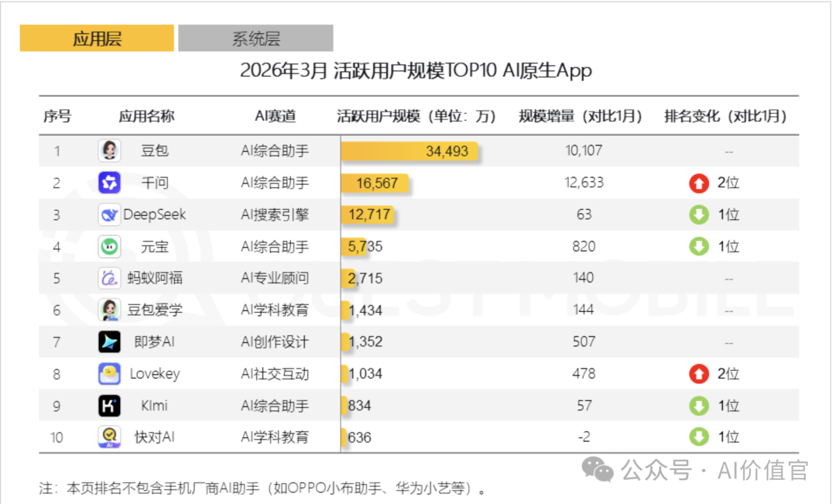This screenshot has height=504, width=836.
Task: Click AI搜索引擎 category for DeepSeek
Action: [x=275, y=214]
